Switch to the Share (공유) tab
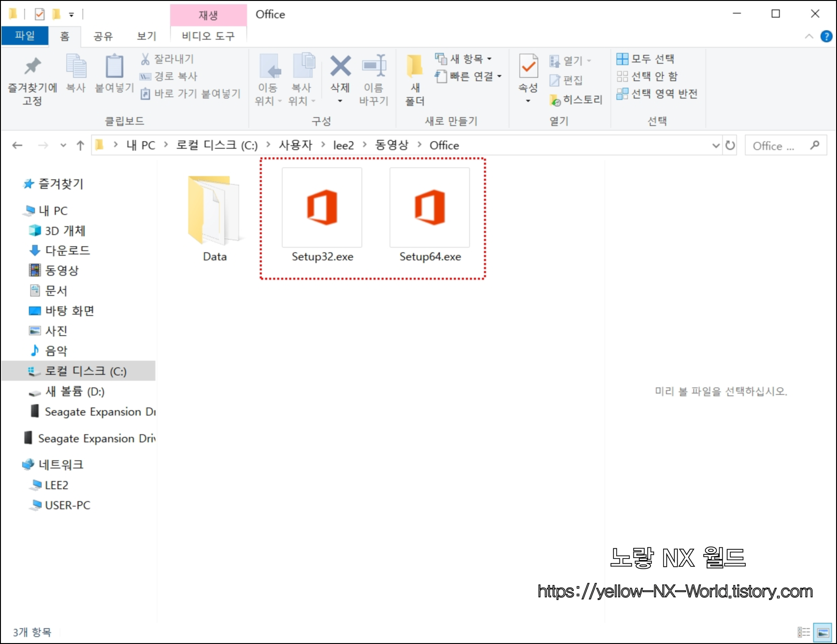Screen dimensions: 837x644 [103, 36]
